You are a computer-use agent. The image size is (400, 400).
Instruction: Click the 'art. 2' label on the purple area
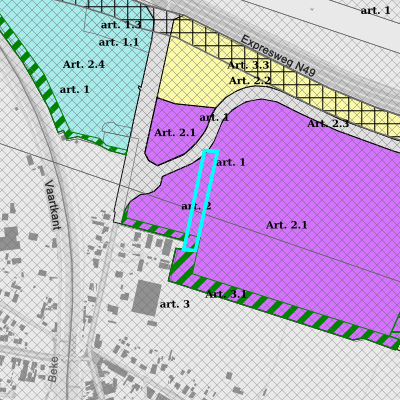[x=196, y=206]
